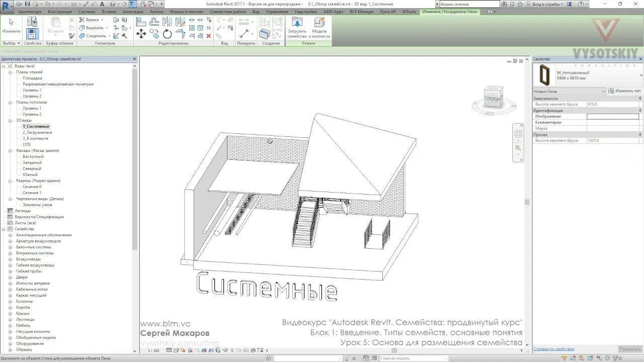This screenshot has height=362, width=644.
Task: Collapse the 3D виды node
Action: click(x=10, y=120)
